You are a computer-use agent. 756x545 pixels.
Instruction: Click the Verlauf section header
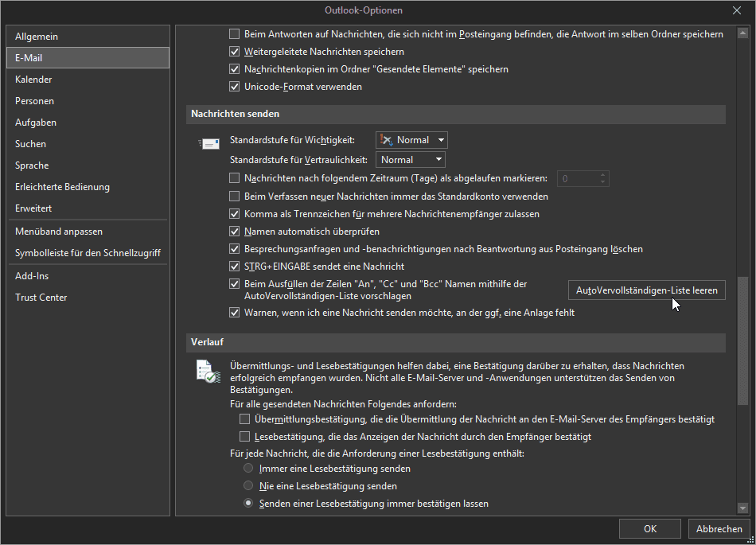pyautogui.click(x=456, y=342)
